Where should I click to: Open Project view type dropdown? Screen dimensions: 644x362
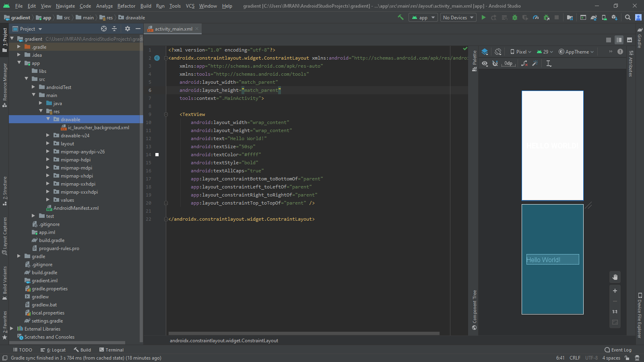point(27,29)
